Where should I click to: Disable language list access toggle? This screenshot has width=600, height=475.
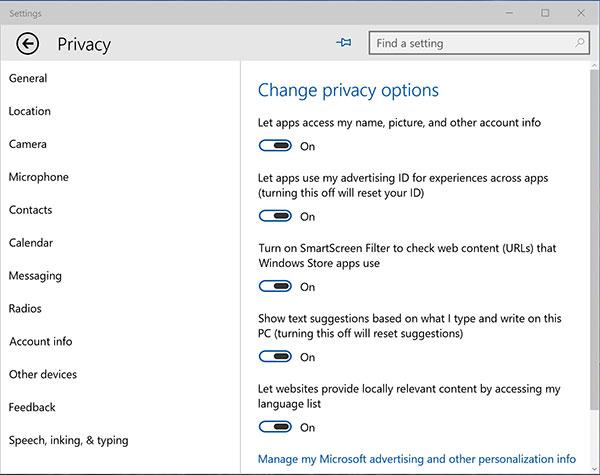[x=275, y=426]
